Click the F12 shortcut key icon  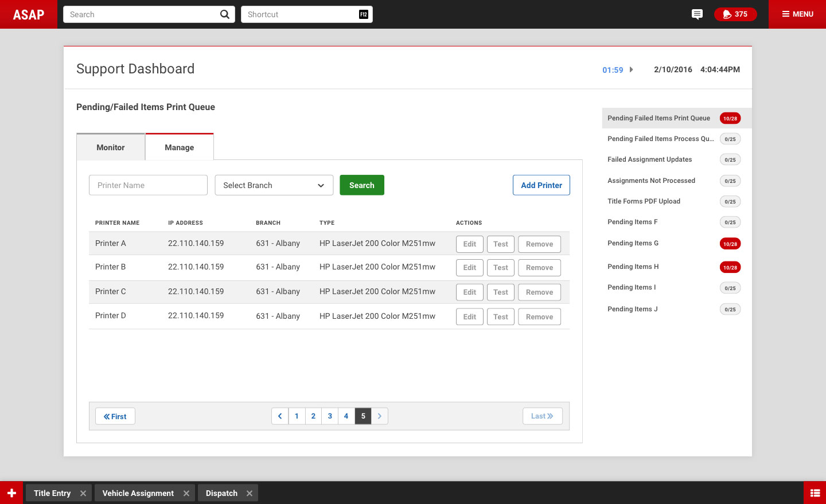pos(363,14)
